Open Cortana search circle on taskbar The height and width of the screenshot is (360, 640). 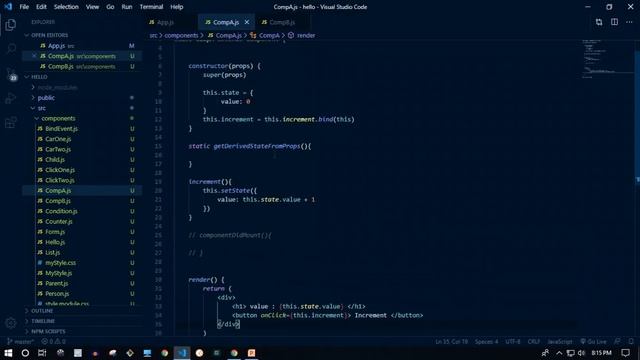pos(25,353)
